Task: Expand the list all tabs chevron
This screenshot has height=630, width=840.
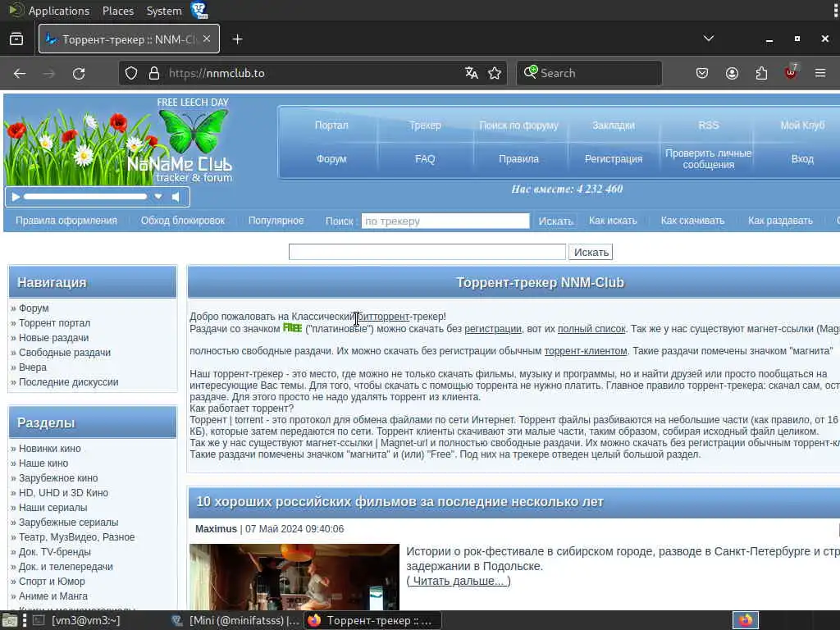Action: point(709,39)
